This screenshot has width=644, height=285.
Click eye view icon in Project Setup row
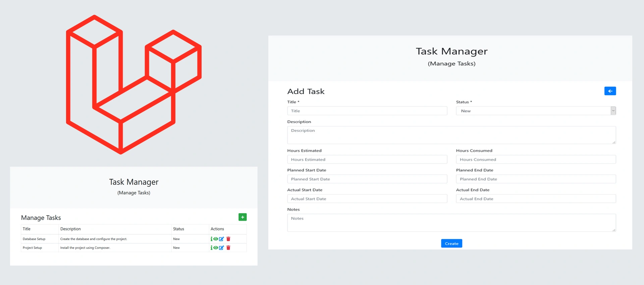coord(216,248)
